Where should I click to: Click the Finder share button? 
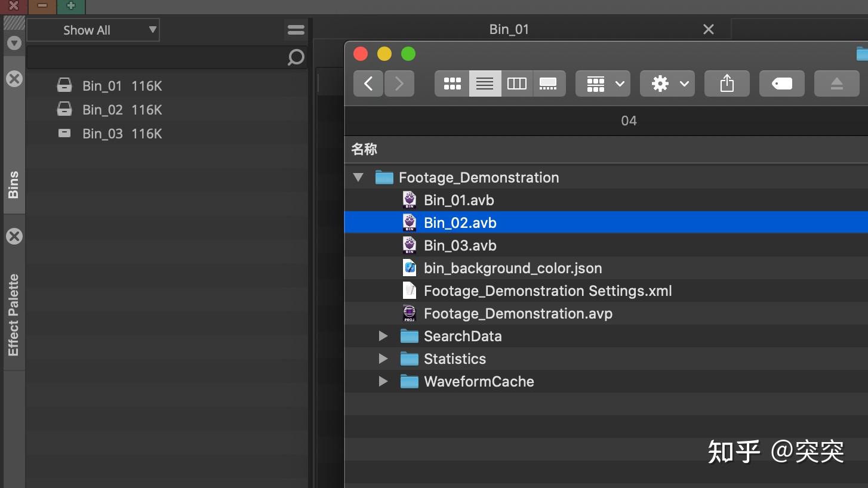tap(727, 84)
